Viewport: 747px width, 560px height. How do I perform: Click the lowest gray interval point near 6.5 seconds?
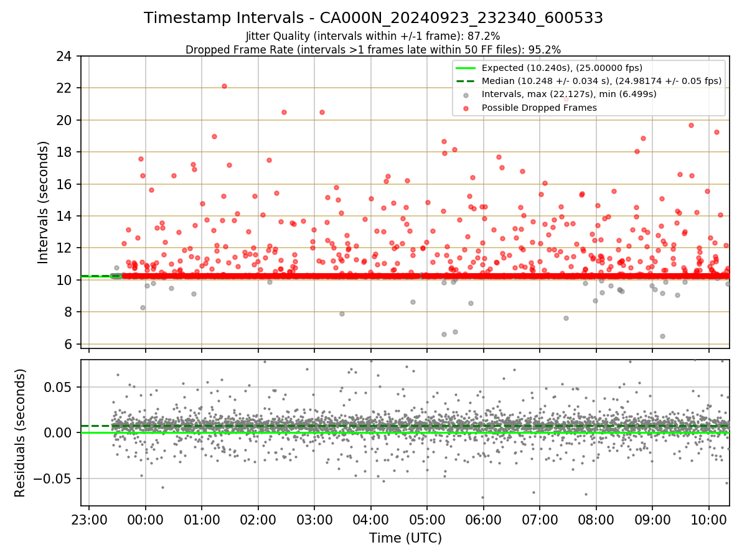click(662, 336)
